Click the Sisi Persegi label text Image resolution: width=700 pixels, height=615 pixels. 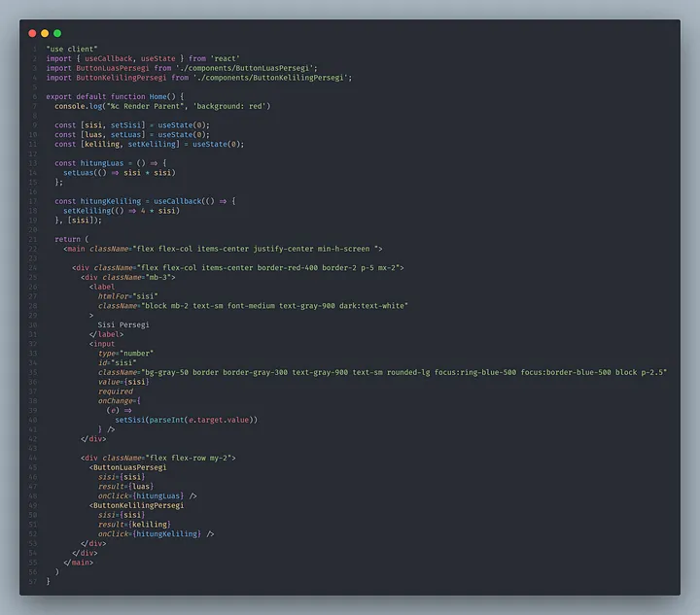click(x=123, y=325)
